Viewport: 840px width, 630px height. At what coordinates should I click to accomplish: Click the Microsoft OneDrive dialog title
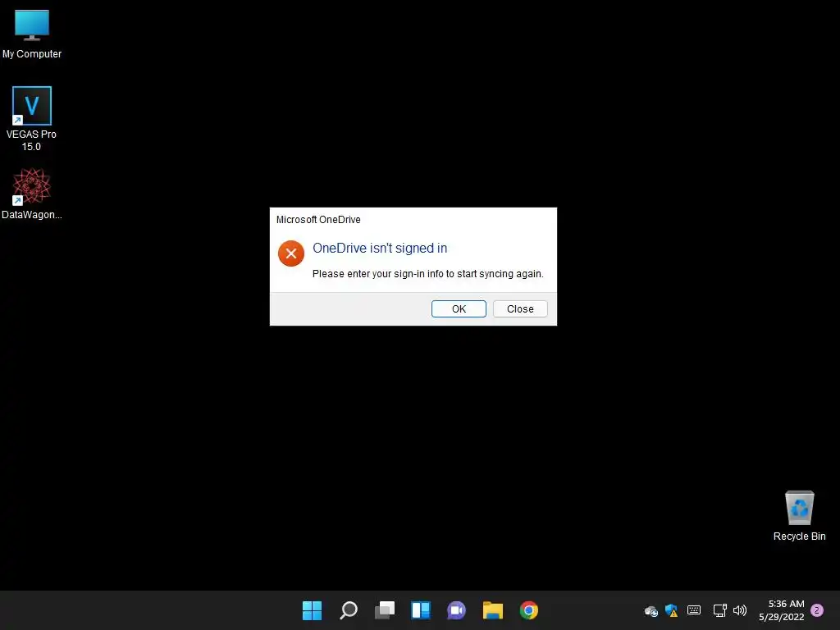[318, 220]
